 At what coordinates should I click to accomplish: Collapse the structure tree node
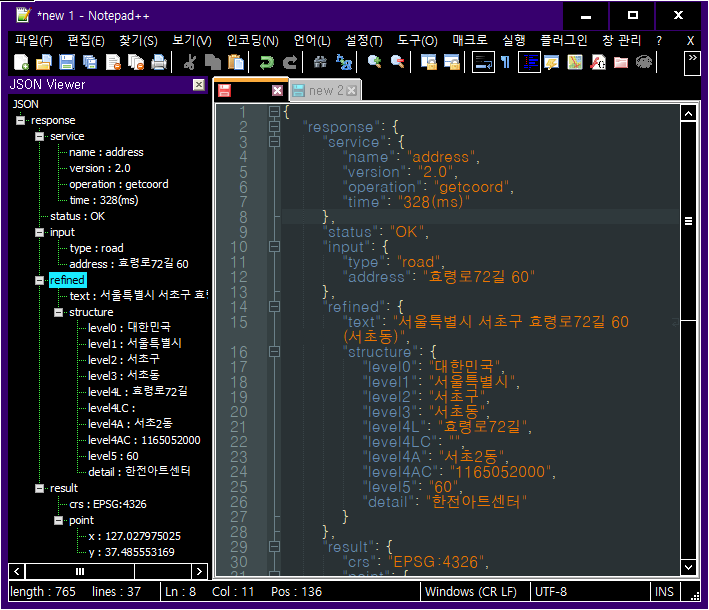point(58,312)
